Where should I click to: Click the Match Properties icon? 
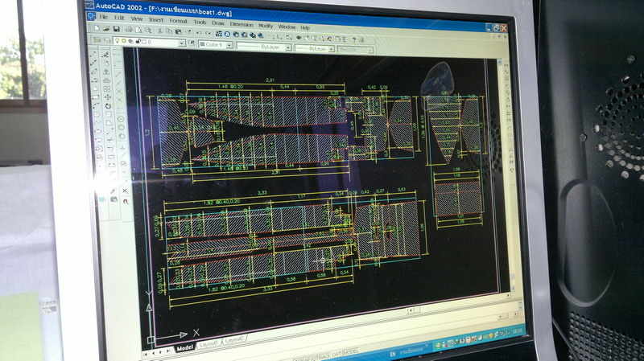tap(188, 32)
